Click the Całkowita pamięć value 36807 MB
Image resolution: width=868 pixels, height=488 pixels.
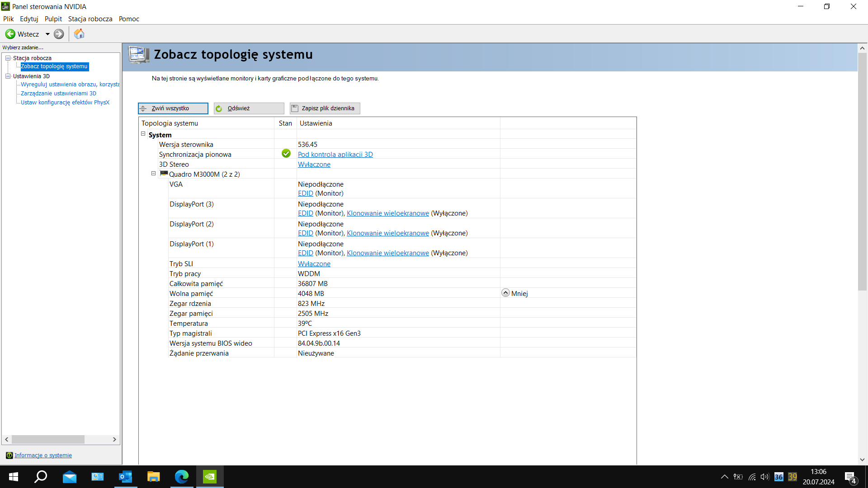[313, 284]
